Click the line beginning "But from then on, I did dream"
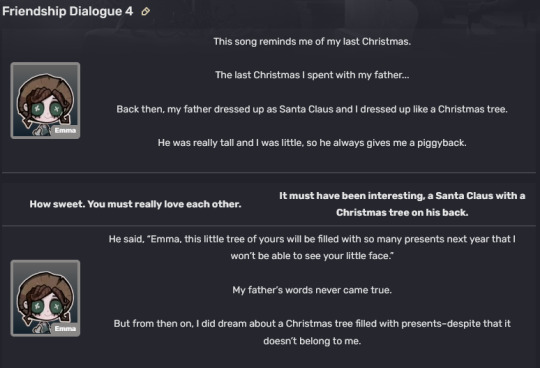This screenshot has width=540, height=368. click(x=312, y=332)
